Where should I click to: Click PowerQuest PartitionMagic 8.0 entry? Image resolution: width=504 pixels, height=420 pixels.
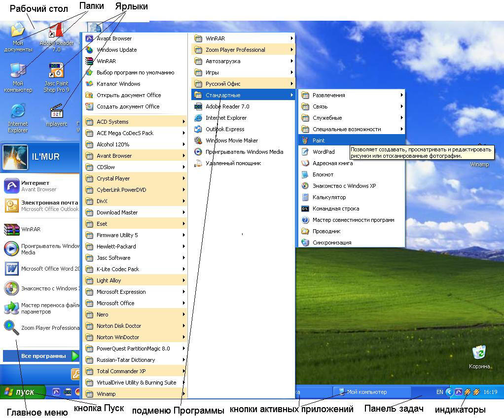tap(135, 349)
